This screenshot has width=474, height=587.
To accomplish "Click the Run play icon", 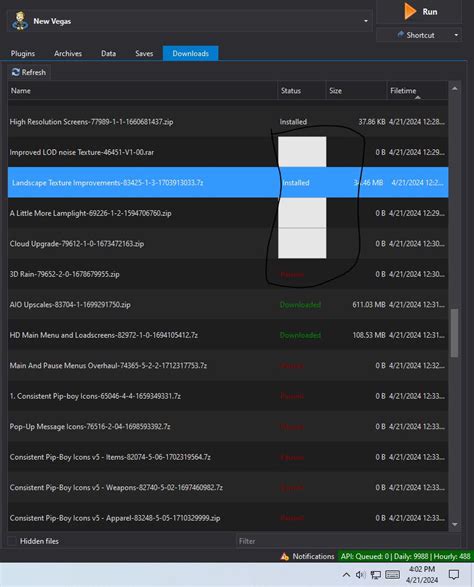I will click(410, 11).
